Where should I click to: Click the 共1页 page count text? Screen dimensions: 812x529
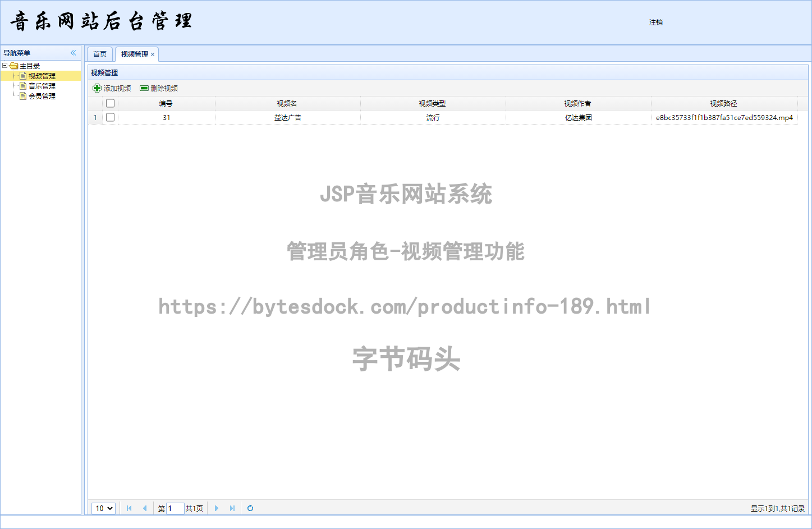[x=194, y=508]
